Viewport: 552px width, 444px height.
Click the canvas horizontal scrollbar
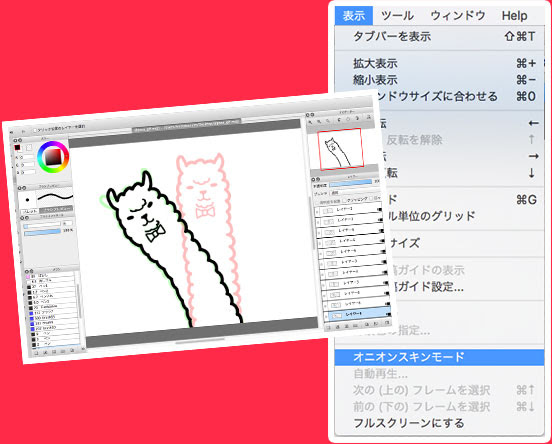pos(200,340)
